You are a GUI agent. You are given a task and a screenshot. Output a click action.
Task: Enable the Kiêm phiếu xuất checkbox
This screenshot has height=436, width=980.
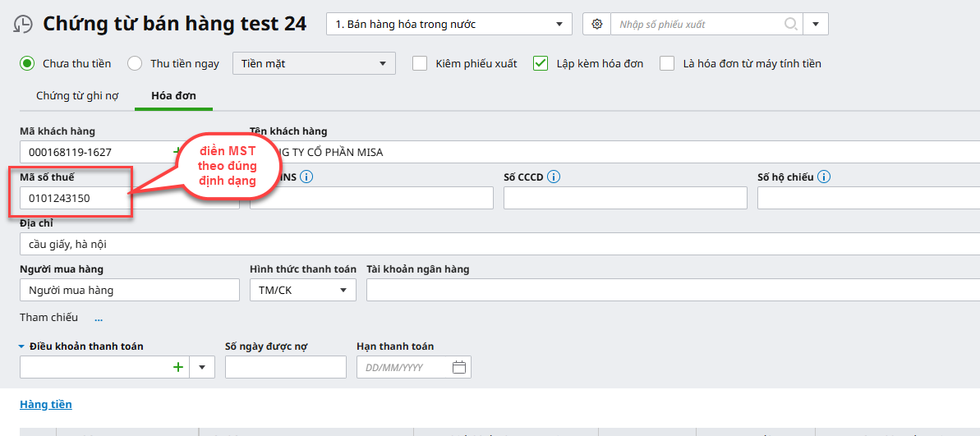[x=420, y=63]
